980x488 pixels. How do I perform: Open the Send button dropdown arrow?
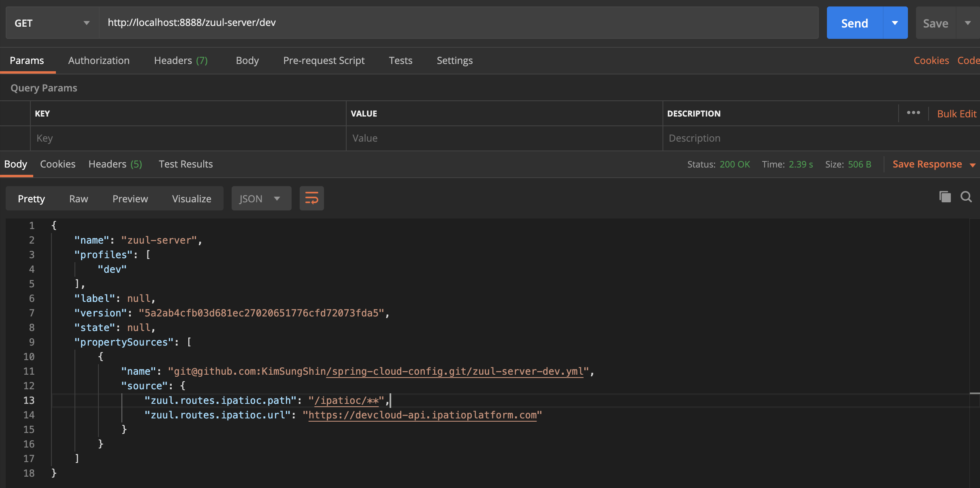tap(895, 23)
